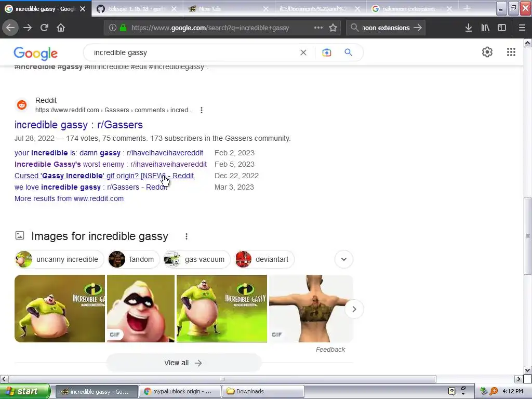Open the back tattoo GIF thumbnail

[x=311, y=309]
